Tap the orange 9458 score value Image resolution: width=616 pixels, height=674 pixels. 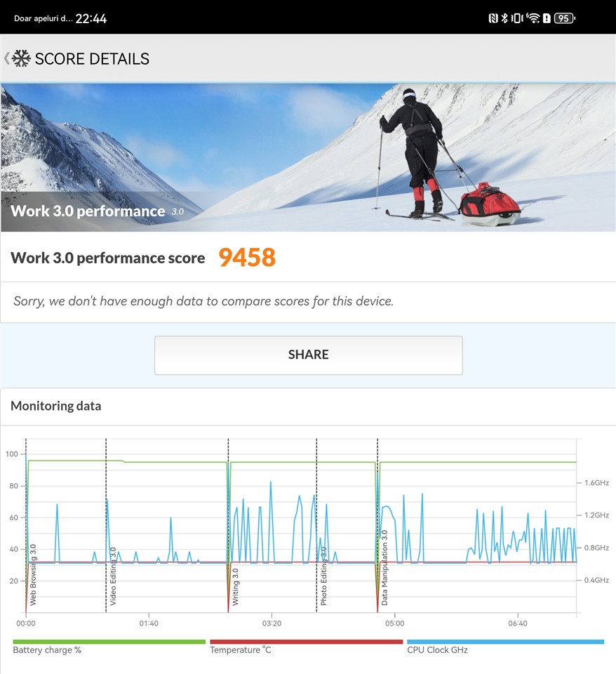point(247,258)
